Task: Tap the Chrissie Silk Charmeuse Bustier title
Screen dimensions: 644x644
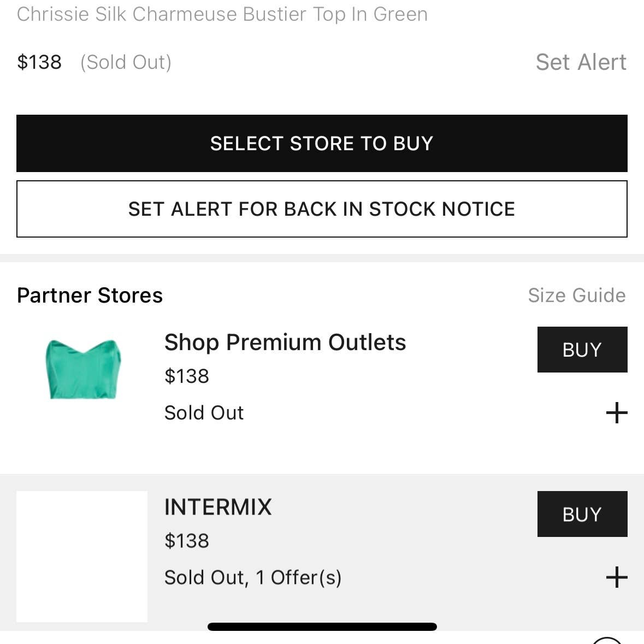Action: [222, 14]
